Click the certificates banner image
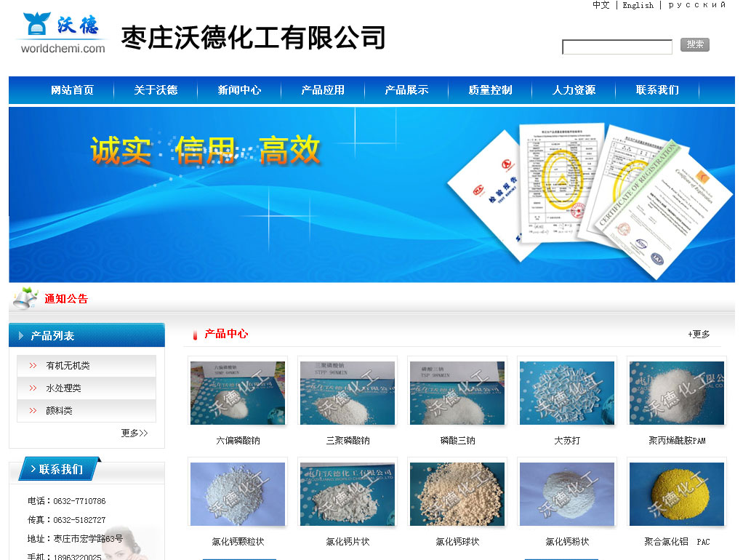 [371, 194]
